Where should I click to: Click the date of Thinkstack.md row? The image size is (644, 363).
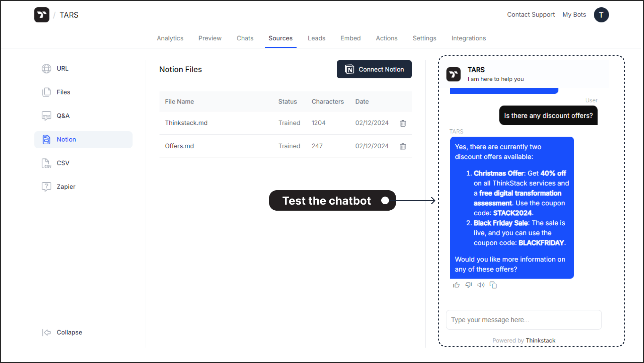tap(372, 123)
